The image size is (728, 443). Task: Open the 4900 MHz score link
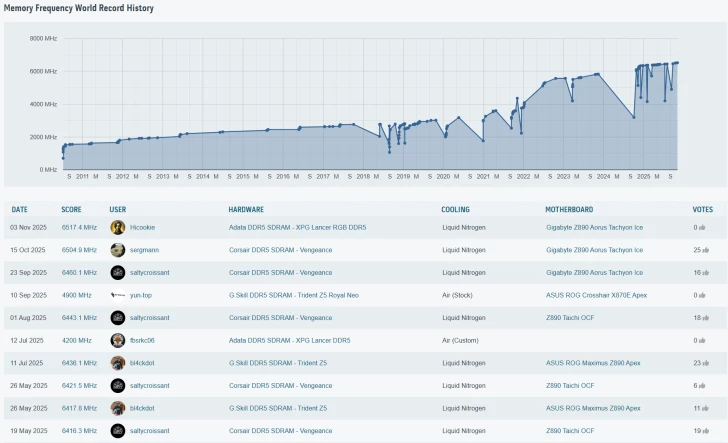pos(76,295)
